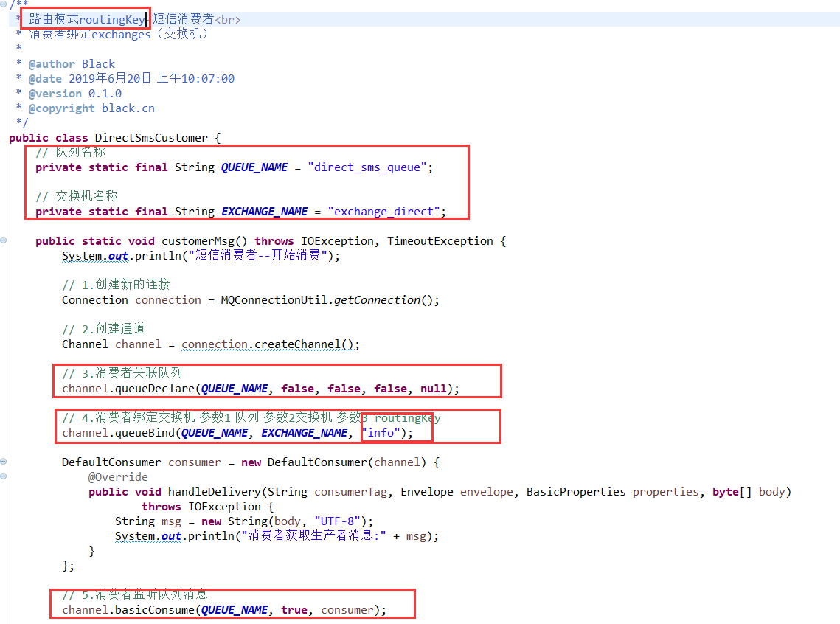Viewport: 840px width, 624px height.
Task: Select the "exchange_direct" string literal
Action: point(385,211)
